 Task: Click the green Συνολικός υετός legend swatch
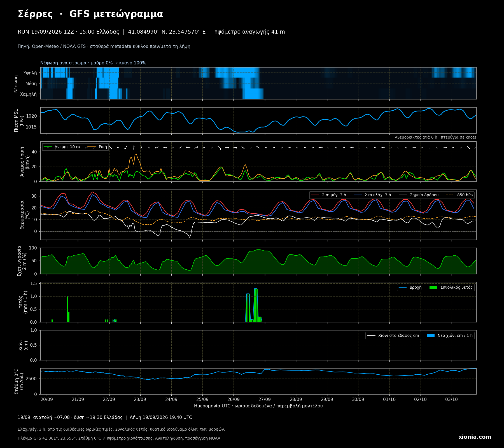coord(433,288)
